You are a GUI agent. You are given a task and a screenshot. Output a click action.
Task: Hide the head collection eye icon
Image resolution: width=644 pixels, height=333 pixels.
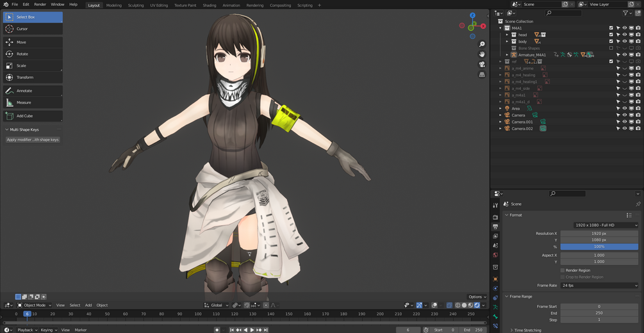coord(624,35)
